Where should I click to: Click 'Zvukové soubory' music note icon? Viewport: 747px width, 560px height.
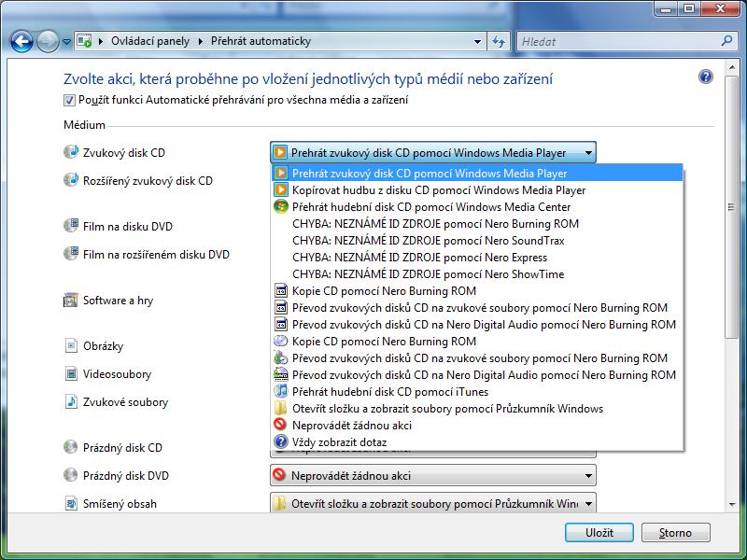[71, 401]
